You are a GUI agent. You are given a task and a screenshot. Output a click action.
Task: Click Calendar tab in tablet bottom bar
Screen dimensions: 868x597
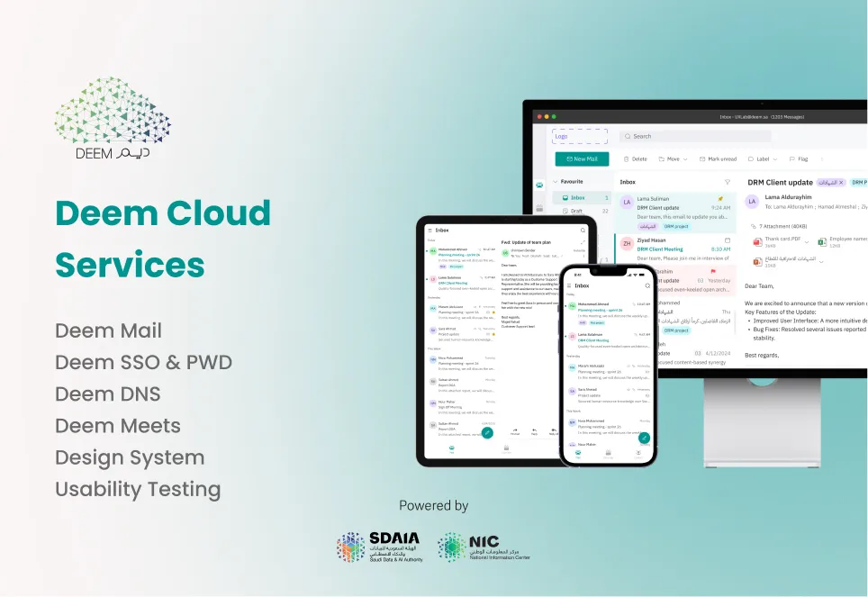506,449
